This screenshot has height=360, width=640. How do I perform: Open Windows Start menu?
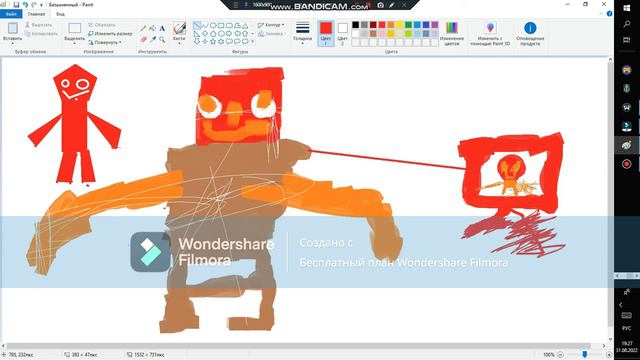(627, 8)
